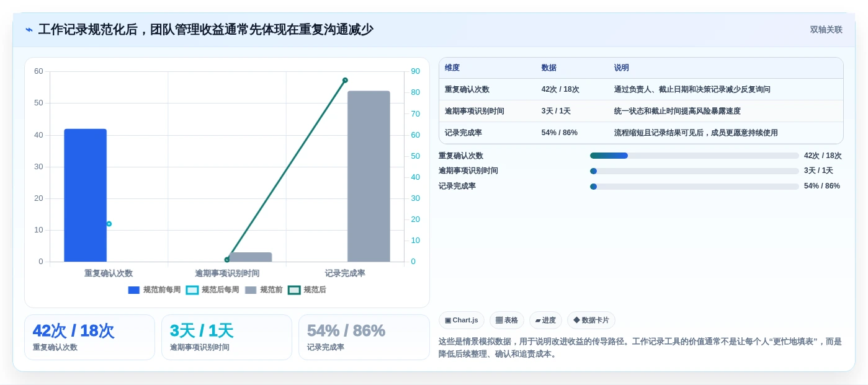Click table cell 3天 / 1天
Image resolution: width=868 pixels, height=385 pixels.
pos(556,111)
